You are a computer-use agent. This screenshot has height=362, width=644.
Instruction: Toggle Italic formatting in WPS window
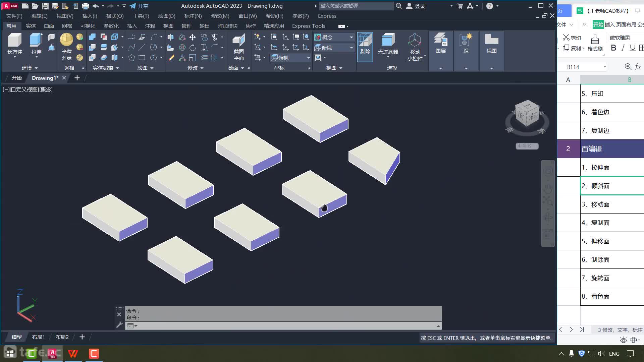click(x=623, y=48)
